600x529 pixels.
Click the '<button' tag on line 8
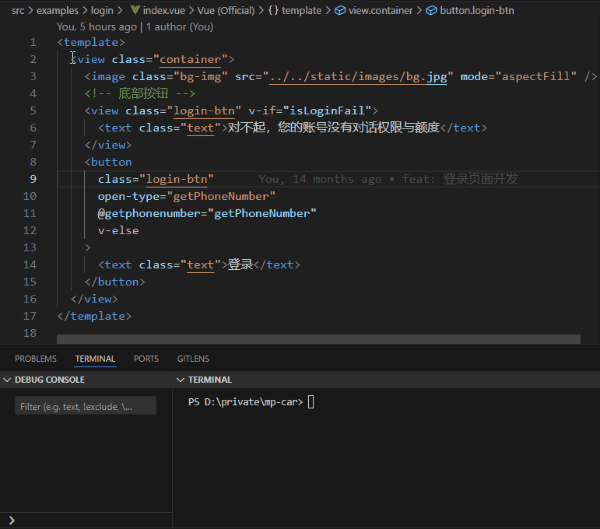108,162
